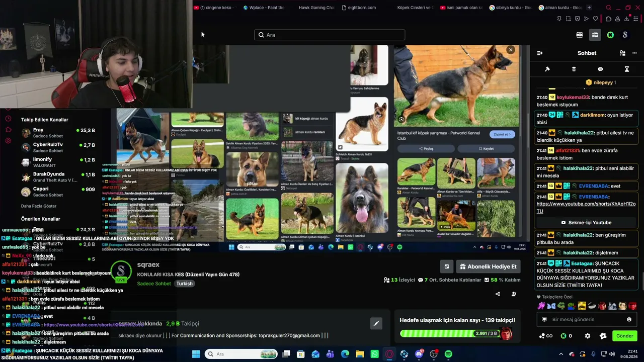Show hidden system tray icons chevron
The height and width of the screenshot is (362, 644).
(561, 354)
